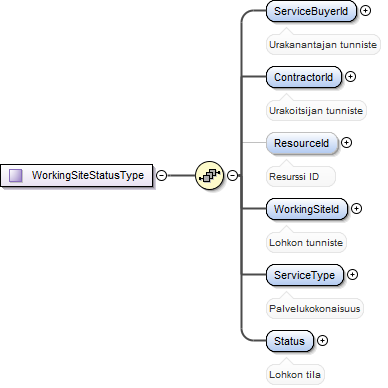Expand the ServiceType element
This screenshot has height=388, width=388.
tap(352, 275)
